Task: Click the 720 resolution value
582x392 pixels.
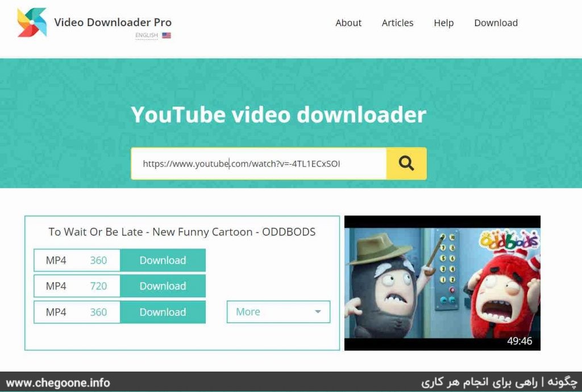Action: pos(98,286)
